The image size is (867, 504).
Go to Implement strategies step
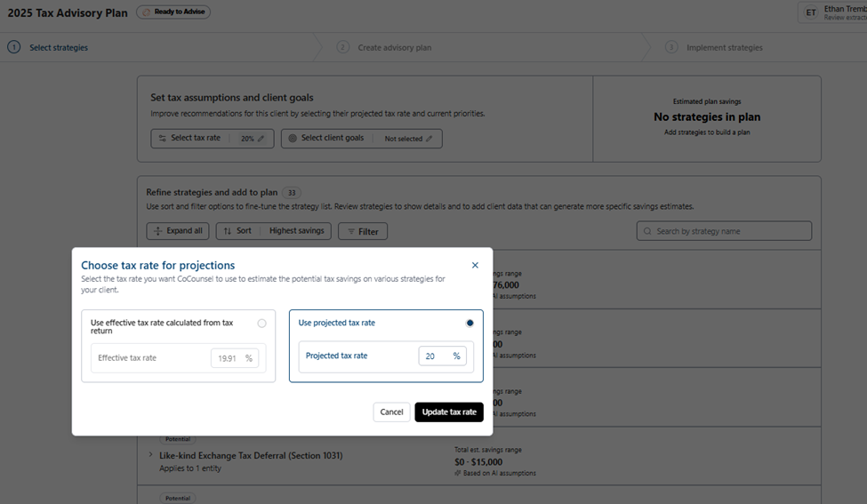pyautogui.click(x=724, y=47)
